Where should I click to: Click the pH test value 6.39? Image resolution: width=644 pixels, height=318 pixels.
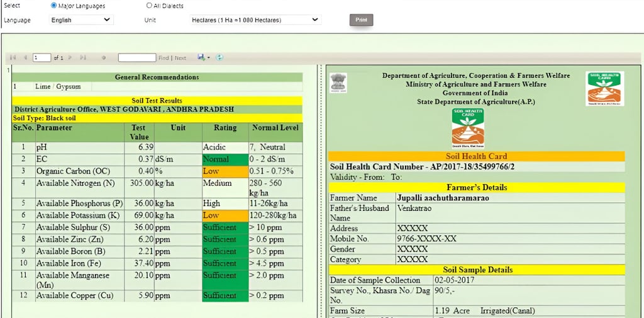coord(145,147)
